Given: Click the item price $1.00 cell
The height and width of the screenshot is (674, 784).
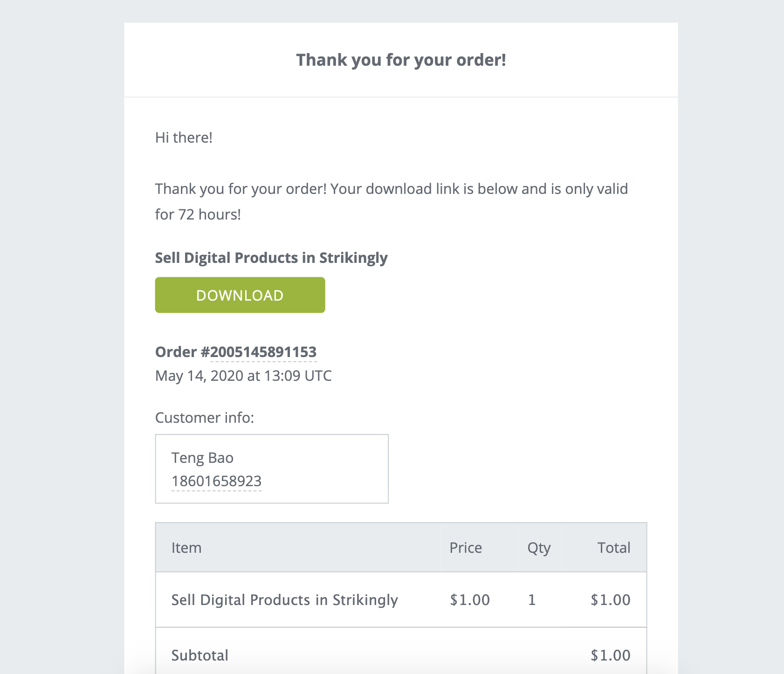Looking at the screenshot, I should [x=470, y=600].
